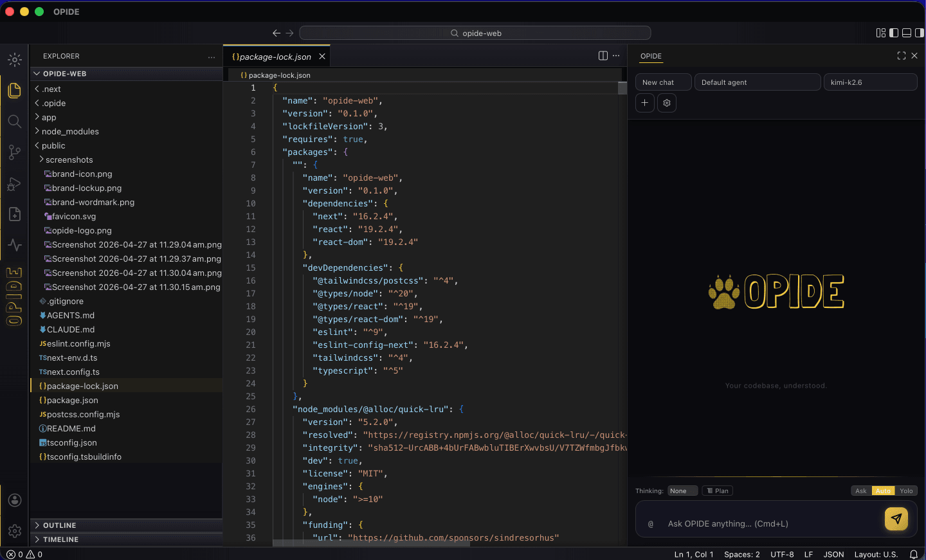Open the Accounts icon in activity bar
926x560 pixels.
pos(14,500)
